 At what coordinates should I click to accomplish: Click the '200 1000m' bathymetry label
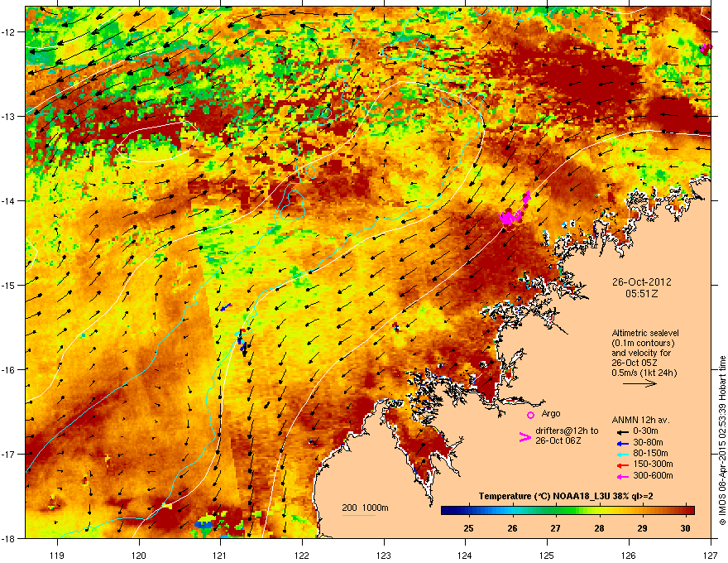tap(365, 508)
